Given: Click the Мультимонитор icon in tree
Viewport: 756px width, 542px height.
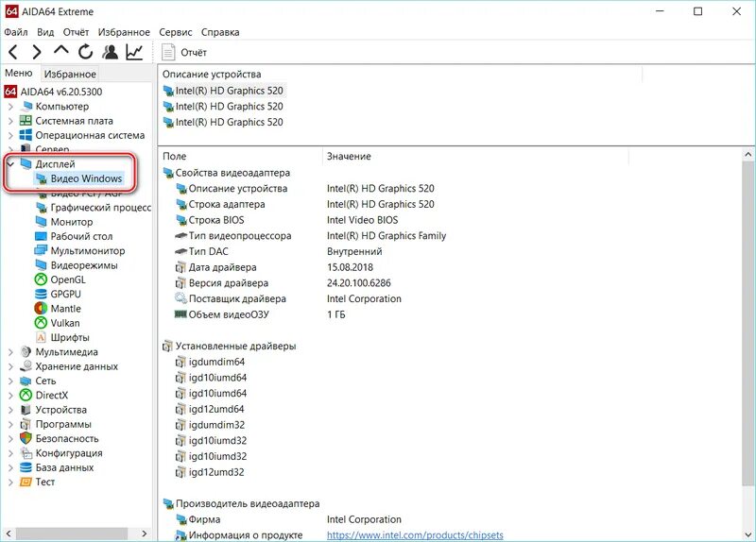Looking at the screenshot, I should coord(41,250).
